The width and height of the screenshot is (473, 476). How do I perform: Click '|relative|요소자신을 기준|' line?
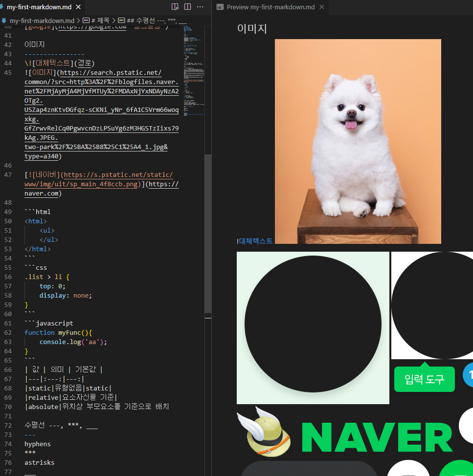[x=71, y=398]
